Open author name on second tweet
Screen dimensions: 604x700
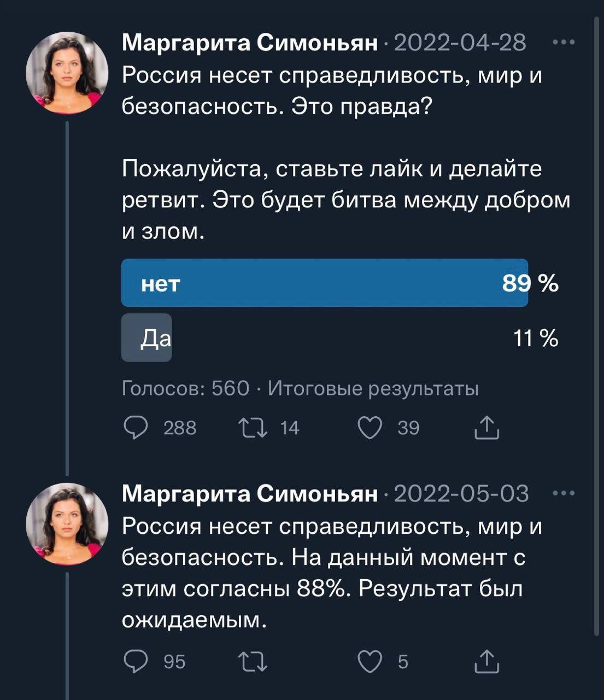pos(250,493)
